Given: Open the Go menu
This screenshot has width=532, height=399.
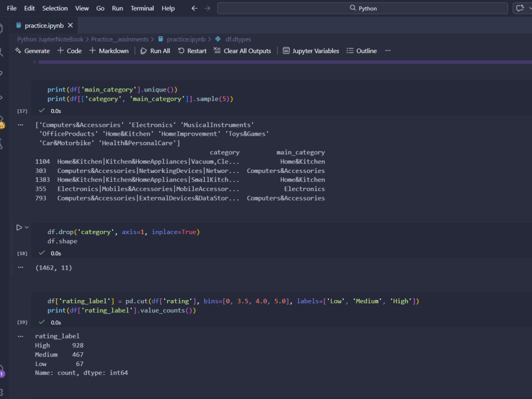Looking at the screenshot, I should [x=100, y=8].
